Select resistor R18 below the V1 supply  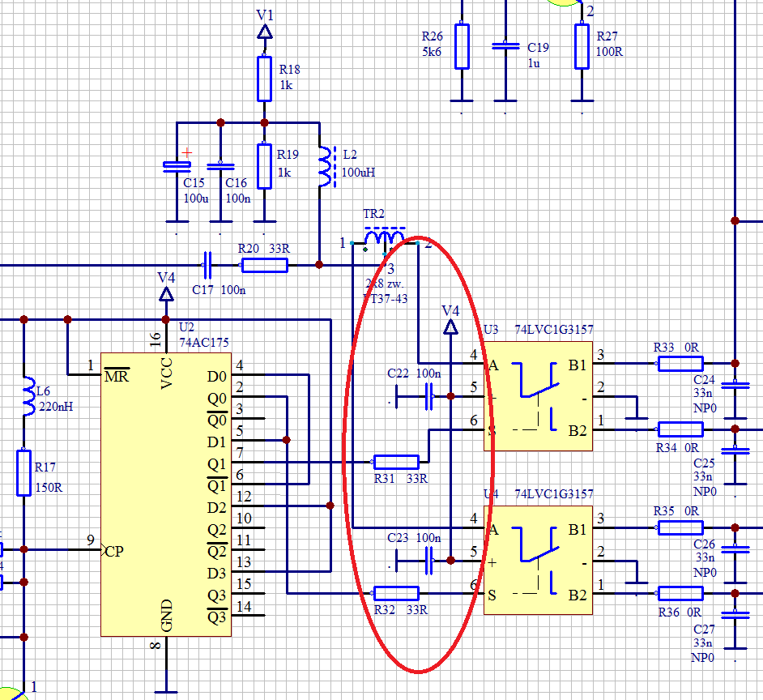point(264,79)
